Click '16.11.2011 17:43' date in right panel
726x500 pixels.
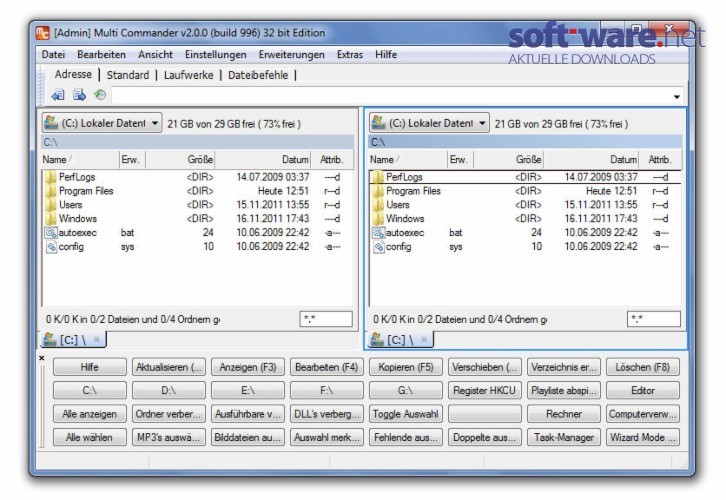point(601,219)
